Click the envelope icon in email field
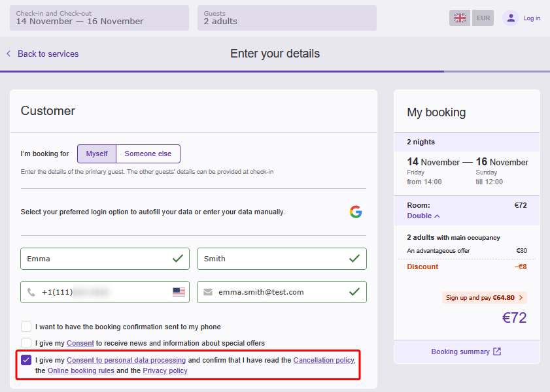The width and height of the screenshot is (550, 392). point(208,293)
